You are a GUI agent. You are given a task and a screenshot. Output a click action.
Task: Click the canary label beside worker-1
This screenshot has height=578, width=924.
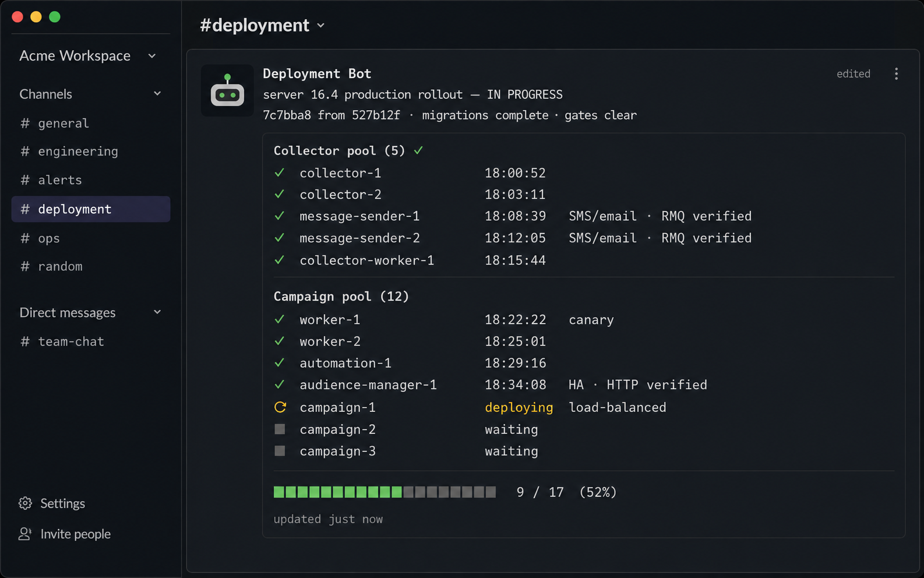pos(591,320)
